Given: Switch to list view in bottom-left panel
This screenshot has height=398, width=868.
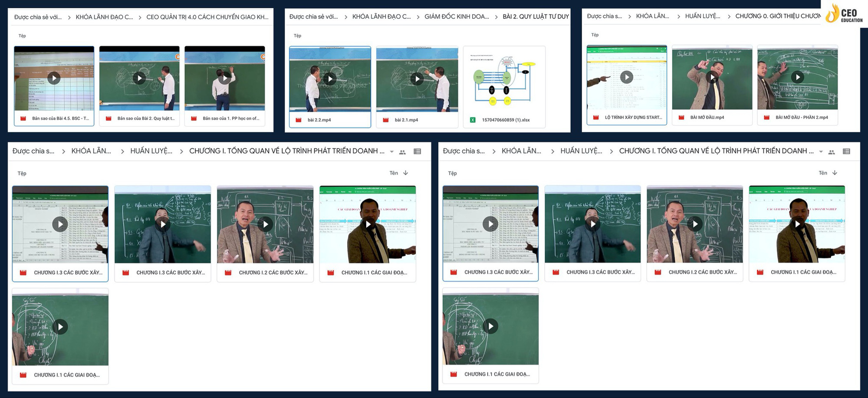Looking at the screenshot, I should (417, 152).
